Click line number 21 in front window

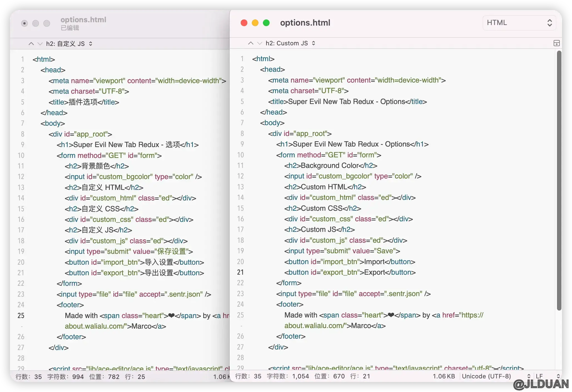(x=240, y=272)
